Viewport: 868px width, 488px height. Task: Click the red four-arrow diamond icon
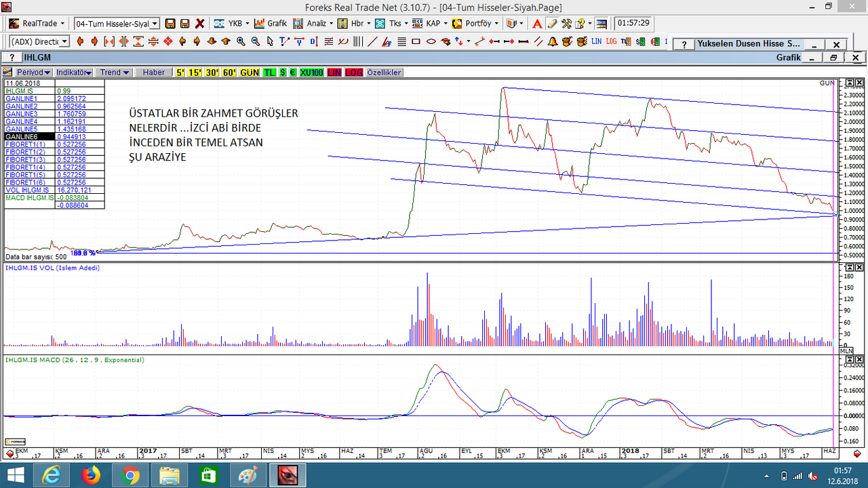coord(167,41)
